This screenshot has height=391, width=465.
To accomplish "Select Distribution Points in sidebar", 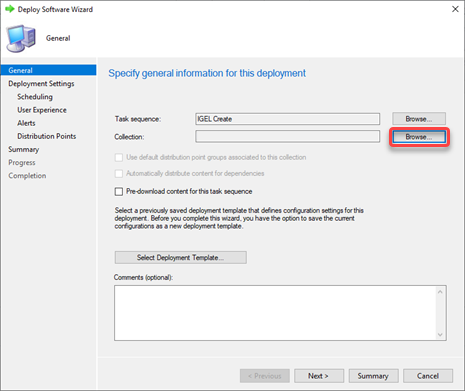I will [x=47, y=136].
